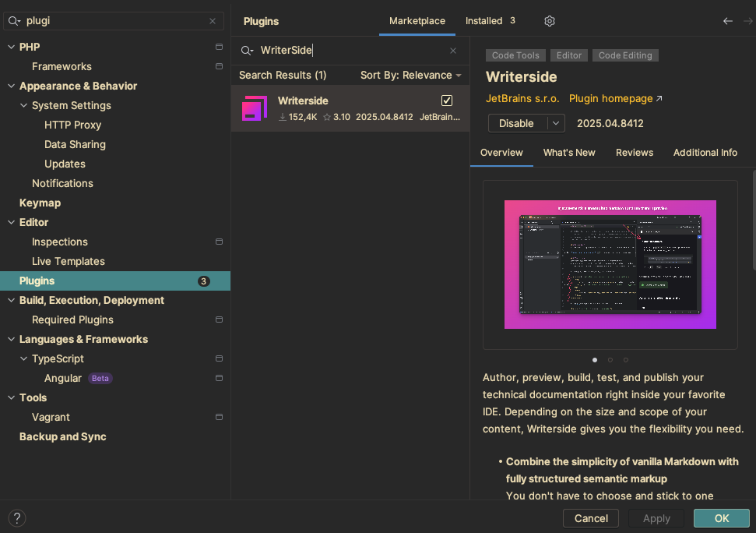Uncheck the Writerside plugin enabled checkbox
This screenshot has height=533, width=756.
pyautogui.click(x=447, y=101)
